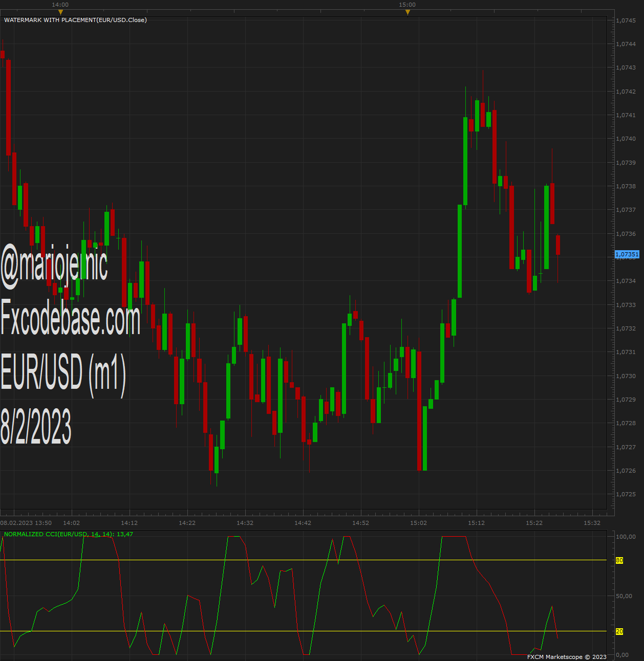Screen dimensions: 644x661
Task: Click the 1,0738 price axis label
Action: tap(626, 186)
